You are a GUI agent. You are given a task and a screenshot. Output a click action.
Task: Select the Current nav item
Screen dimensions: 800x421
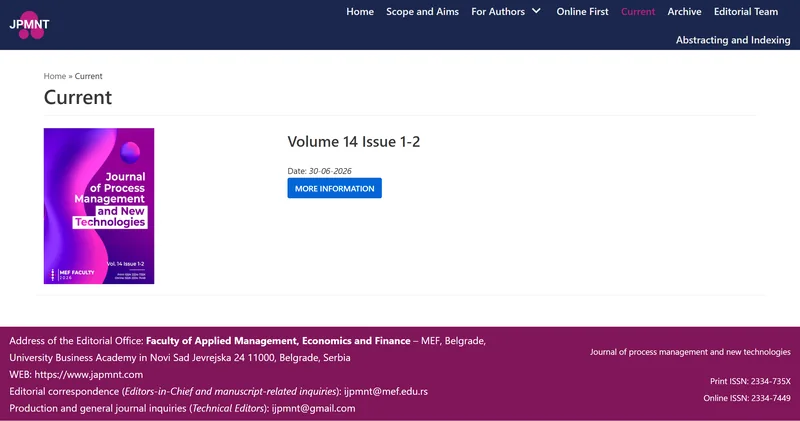click(x=638, y=11)
